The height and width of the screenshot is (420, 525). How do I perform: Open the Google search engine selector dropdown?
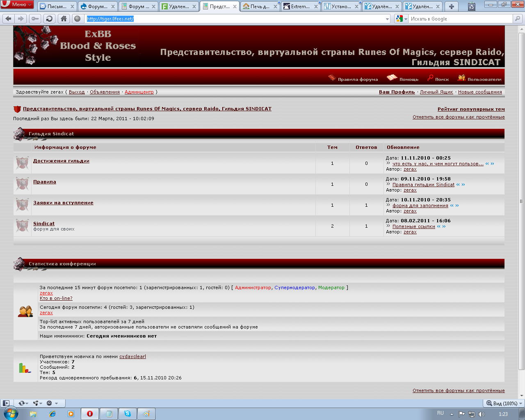[402, 19]
